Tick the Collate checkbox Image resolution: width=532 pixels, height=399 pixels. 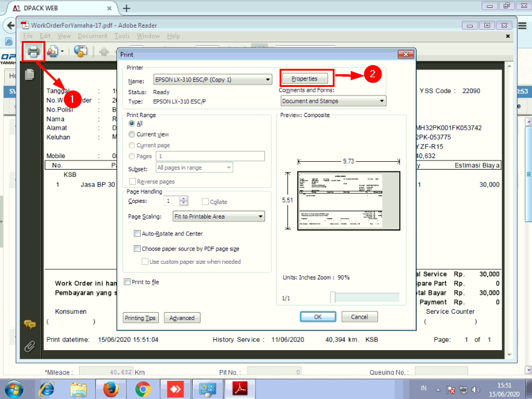[205, 202]
